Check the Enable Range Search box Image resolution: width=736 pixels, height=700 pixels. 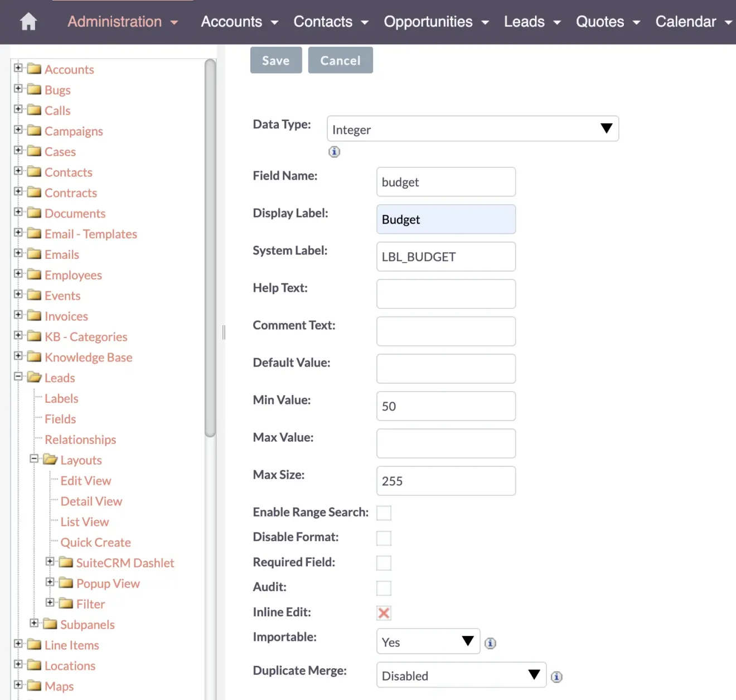(384, 513)
